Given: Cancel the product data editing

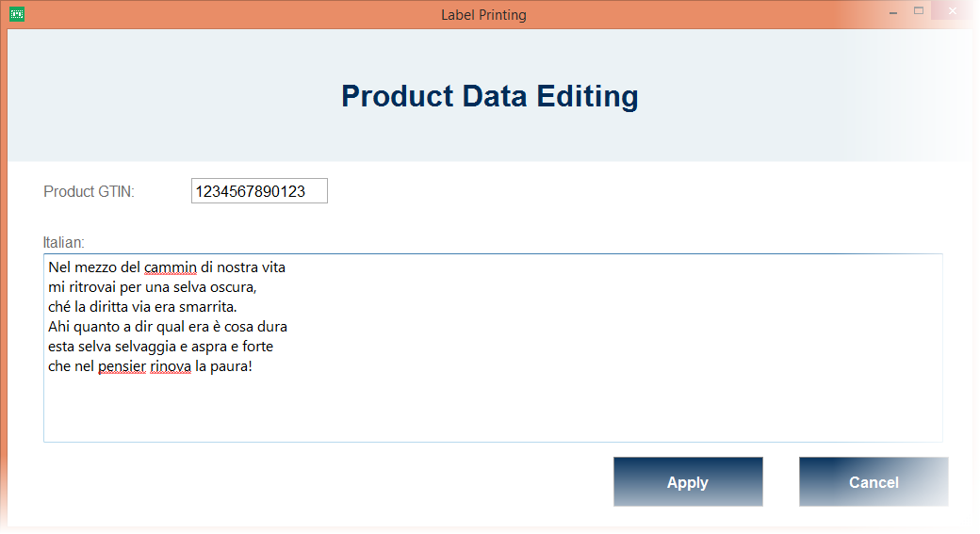Looking at the screenshot, I should [x=873, y=482].
